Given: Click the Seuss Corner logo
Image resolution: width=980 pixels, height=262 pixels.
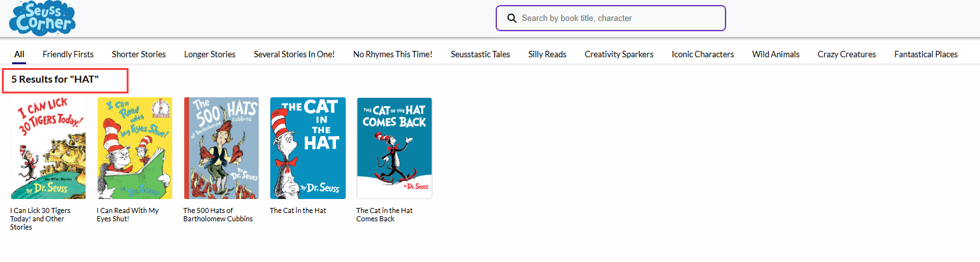Looking at the screenshot, I should (x=42, y=18).
